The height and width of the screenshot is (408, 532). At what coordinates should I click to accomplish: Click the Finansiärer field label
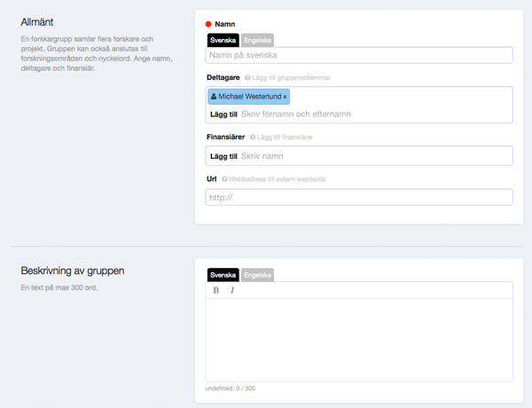225,137
